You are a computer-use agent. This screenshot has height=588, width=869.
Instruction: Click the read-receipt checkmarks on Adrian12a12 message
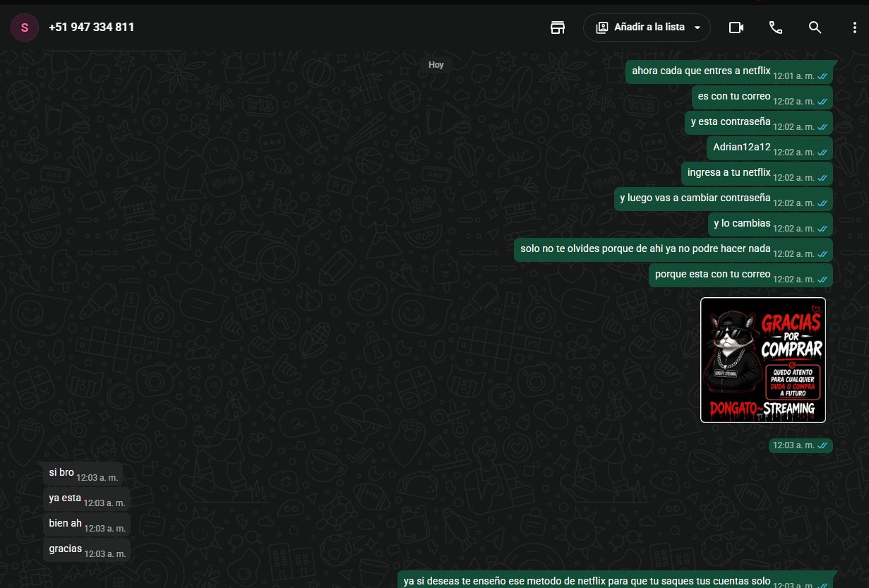tap(822, 152)
